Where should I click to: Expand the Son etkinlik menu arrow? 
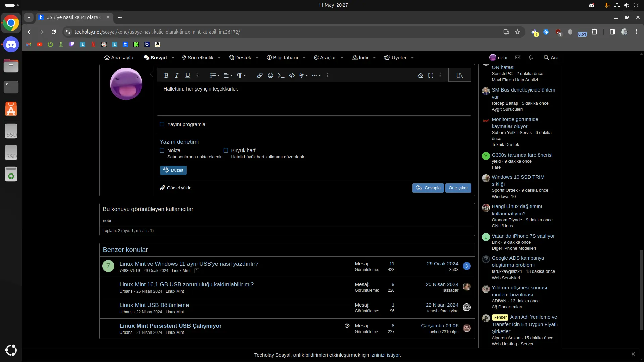pos(219,58)
